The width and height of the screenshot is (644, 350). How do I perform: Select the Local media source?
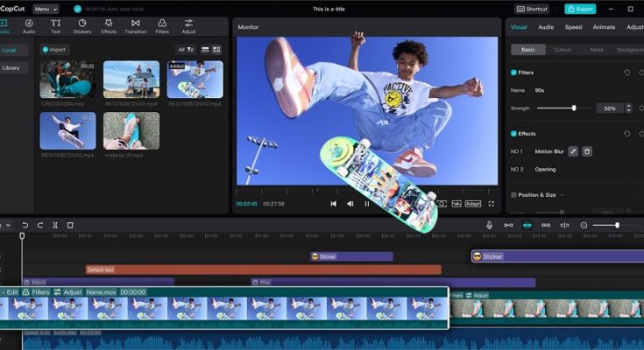tap(13, 50)
